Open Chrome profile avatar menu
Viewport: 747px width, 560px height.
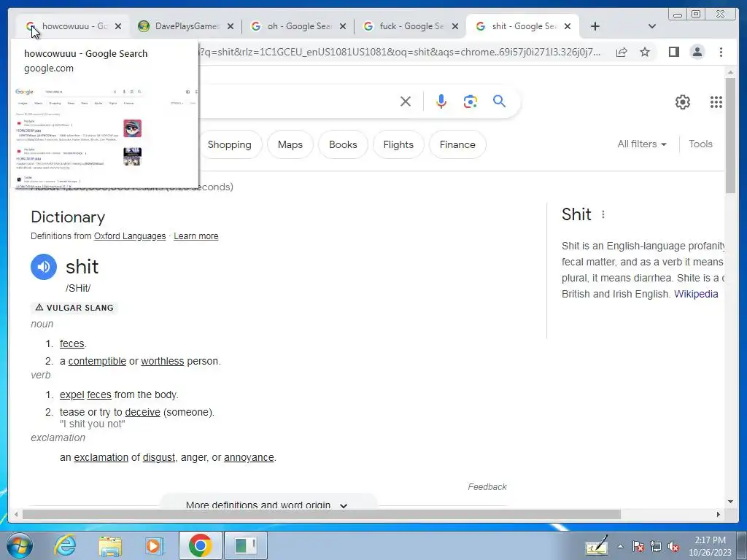(x=697, y=52)
